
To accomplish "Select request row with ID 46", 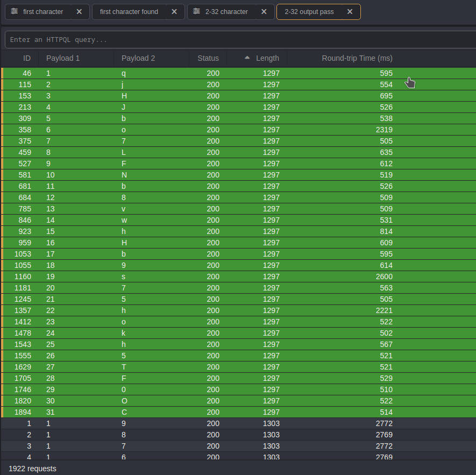I will (x=215, y=73).
